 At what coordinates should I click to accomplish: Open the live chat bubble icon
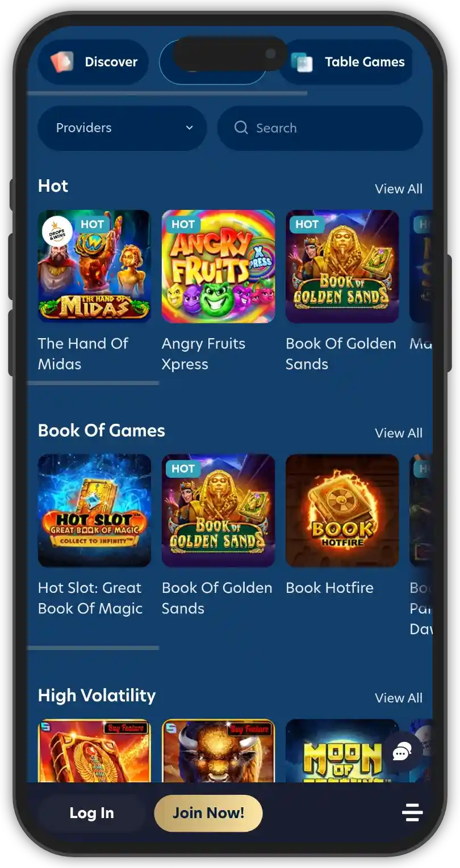tap(402, 753)
